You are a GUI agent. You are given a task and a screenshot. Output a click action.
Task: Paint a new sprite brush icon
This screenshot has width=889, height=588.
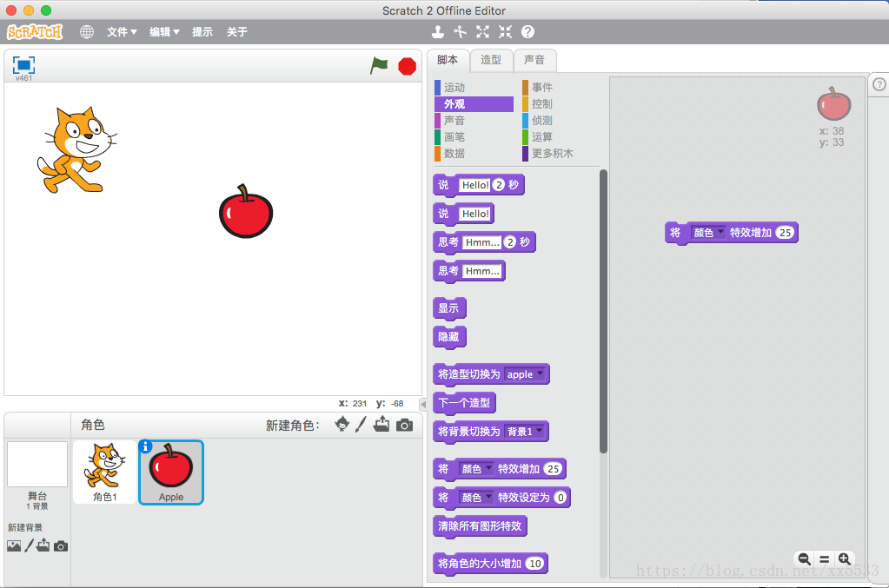[x=362, y=425]
